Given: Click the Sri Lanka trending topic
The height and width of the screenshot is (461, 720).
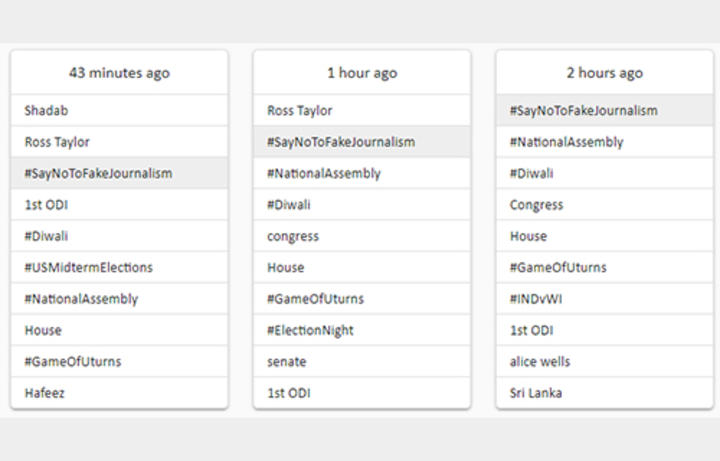Looking at the screenshot, I should coord(536,393).
